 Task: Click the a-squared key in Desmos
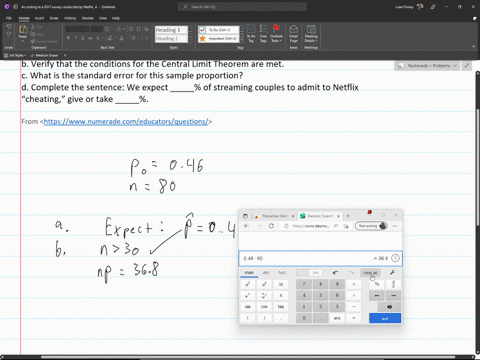click(x=248, y=284)
